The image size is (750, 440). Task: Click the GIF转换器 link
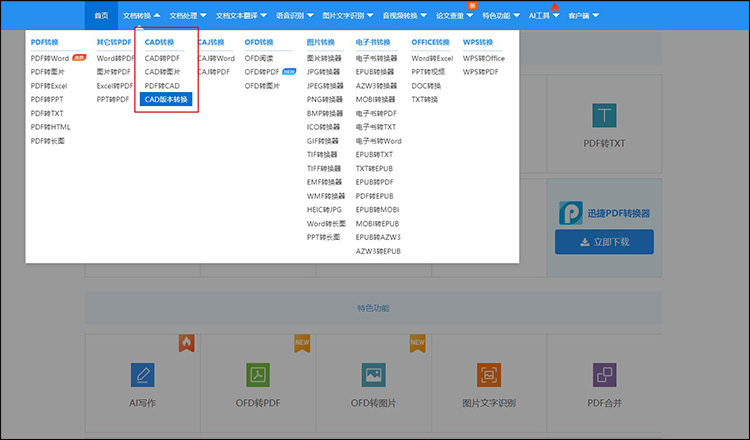pyautogui.click(x=322, y=141)
